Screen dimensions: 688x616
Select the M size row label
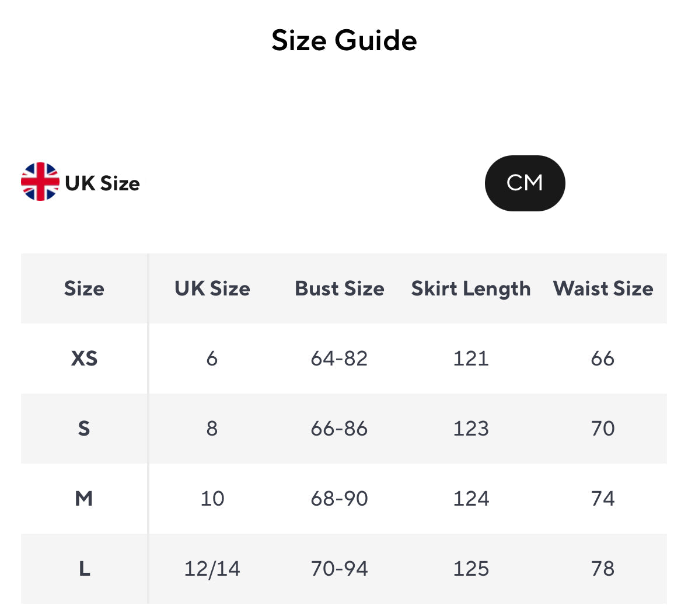point(84,499)
